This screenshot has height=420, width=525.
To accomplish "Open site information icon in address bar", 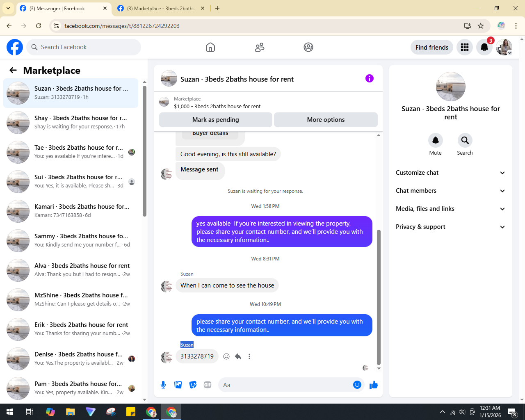I will (x=56, y=26).
